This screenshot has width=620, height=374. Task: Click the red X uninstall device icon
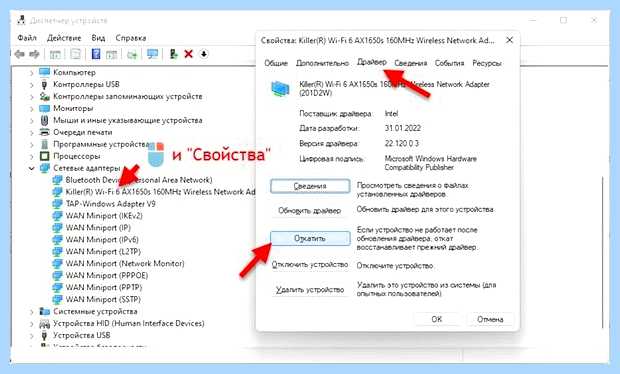(x=189, y=54)
